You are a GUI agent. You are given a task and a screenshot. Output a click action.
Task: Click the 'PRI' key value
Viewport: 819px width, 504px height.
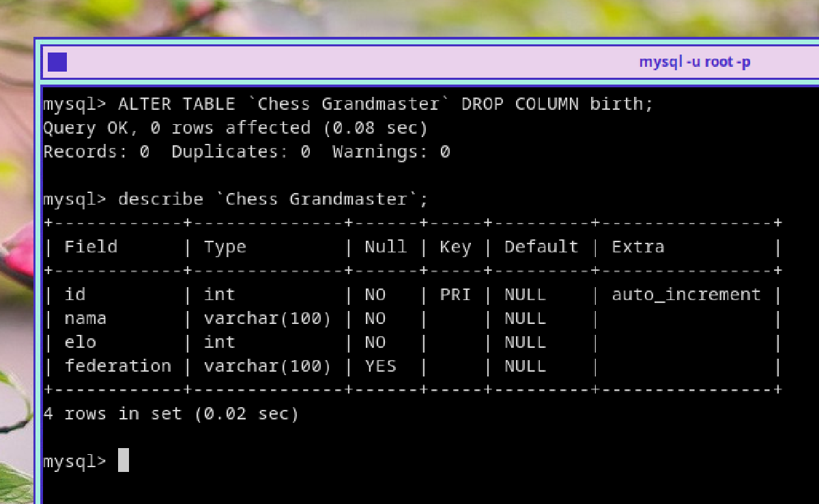click(x=455, y=295)
